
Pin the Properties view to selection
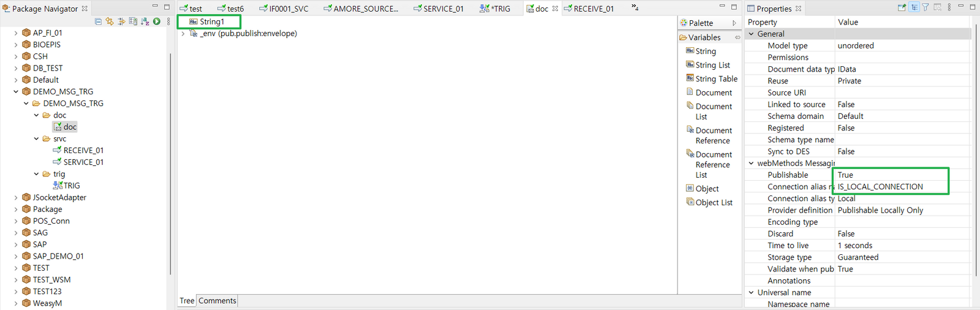902,7
